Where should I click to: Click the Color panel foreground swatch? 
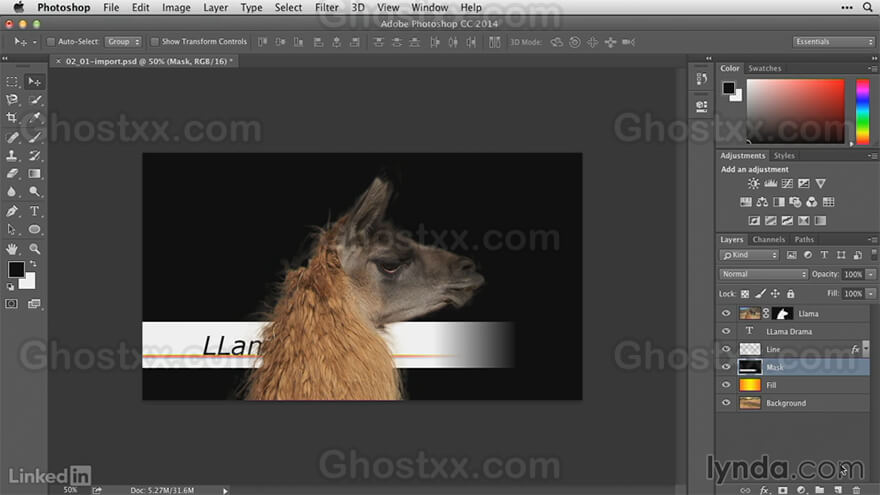[728, 88]
